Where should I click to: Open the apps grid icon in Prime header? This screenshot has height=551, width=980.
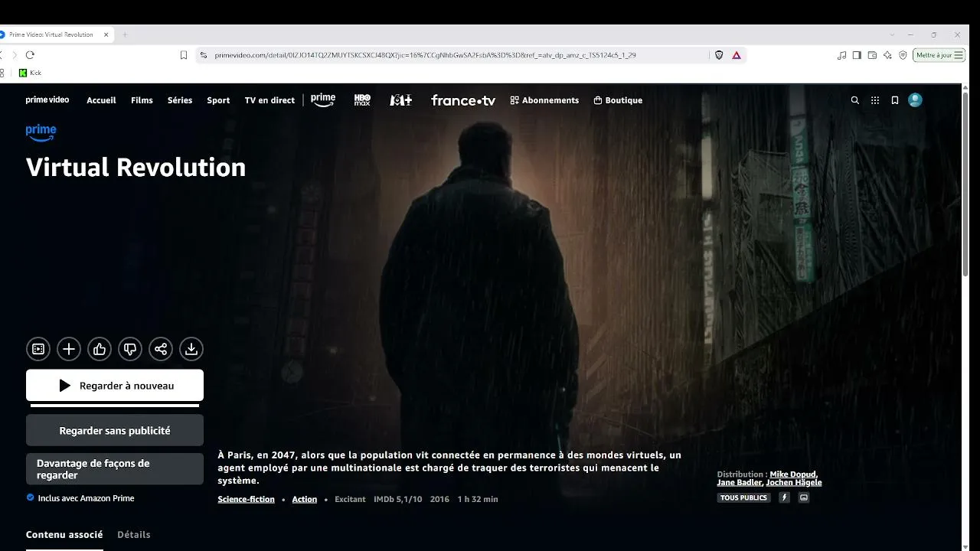click(x=875, y=100)
